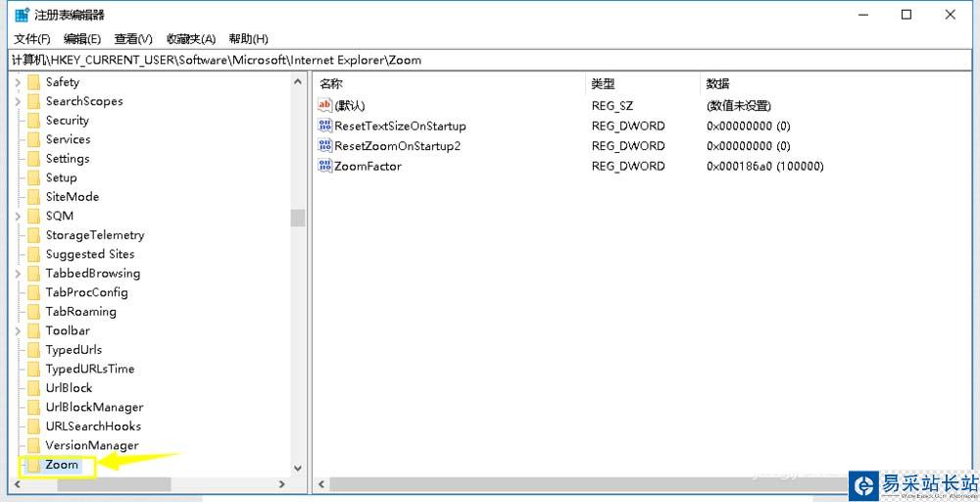Expand the TabbedBrowsing key
Viewport: 980px width, 502px height.
18,274
